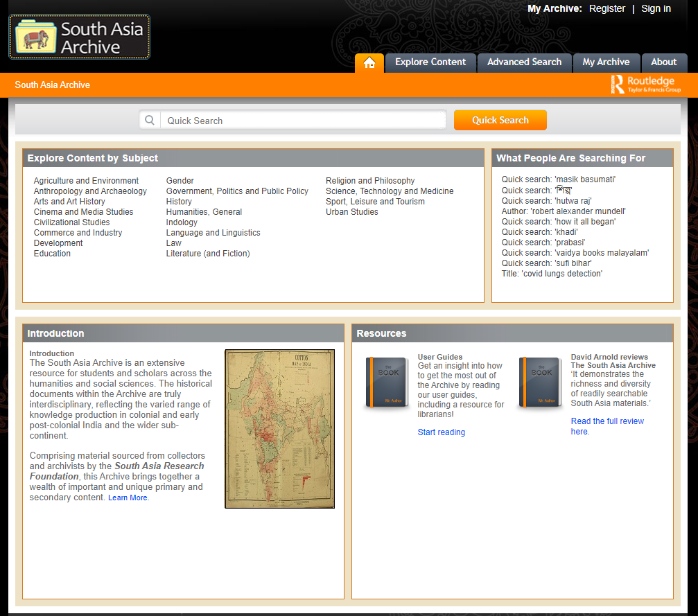Viewport: 698px width, 616px height.
Task: Open the User Guides book icon
Action: (x=387, y=383)
